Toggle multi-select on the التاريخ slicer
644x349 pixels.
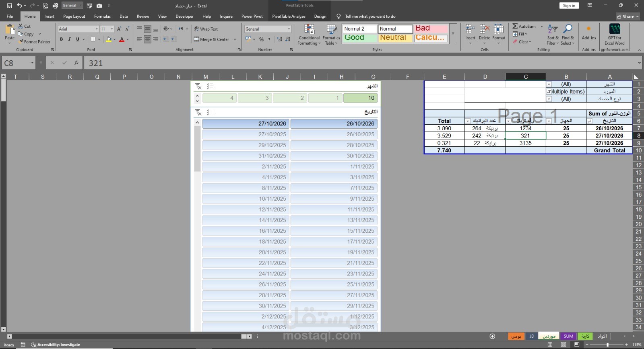210,112
